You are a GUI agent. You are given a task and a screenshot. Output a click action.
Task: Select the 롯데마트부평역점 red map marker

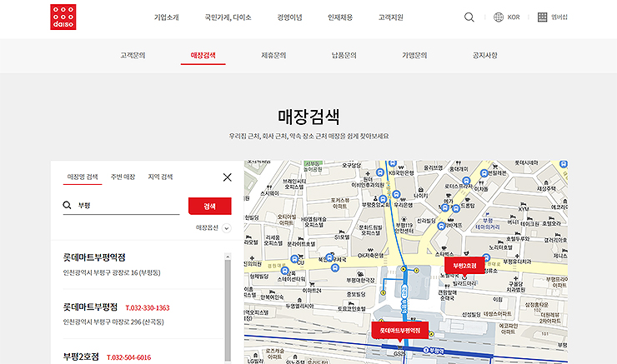tap(399, 331)
